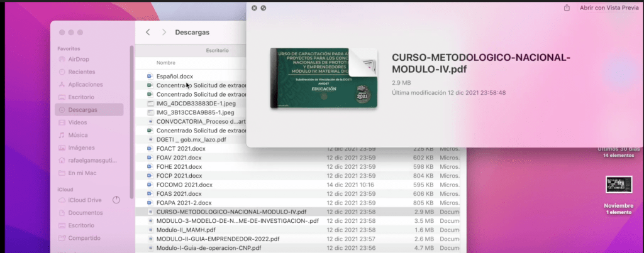Viewport: 644px width, 253px height.
Task: Select Recientes in Finder sidebar
Action: 81,72
